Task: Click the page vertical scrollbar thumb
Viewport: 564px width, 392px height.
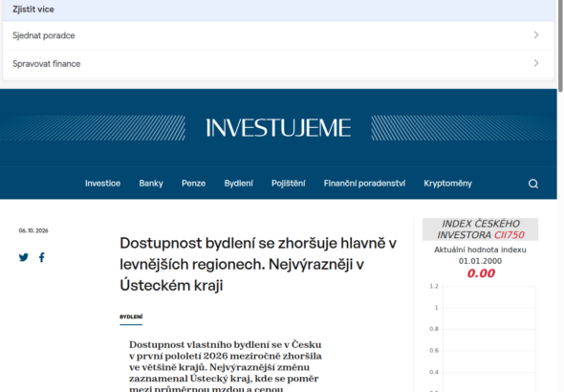Action: [560, 45]
